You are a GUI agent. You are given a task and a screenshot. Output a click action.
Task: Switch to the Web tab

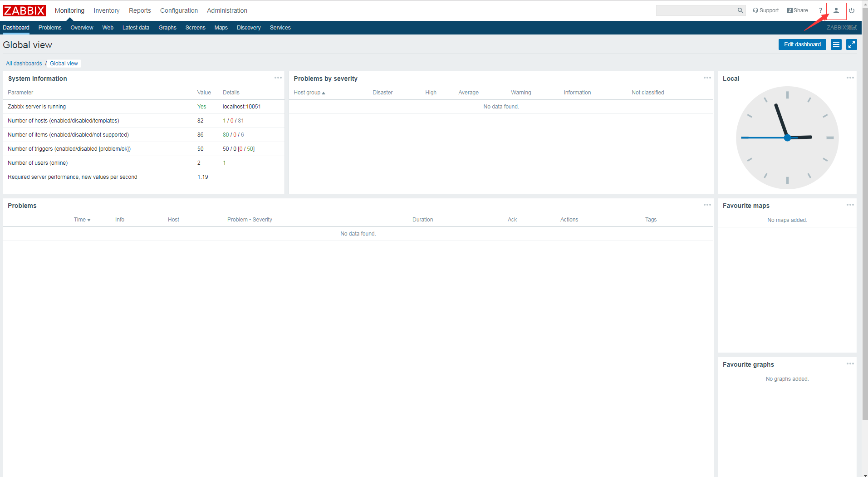click(108, 28)
